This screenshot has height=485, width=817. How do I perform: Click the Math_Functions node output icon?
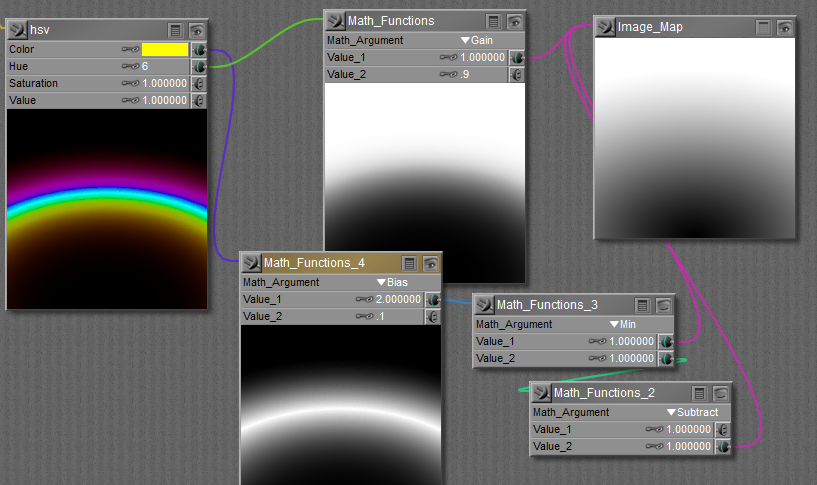(x=336, y=21)
